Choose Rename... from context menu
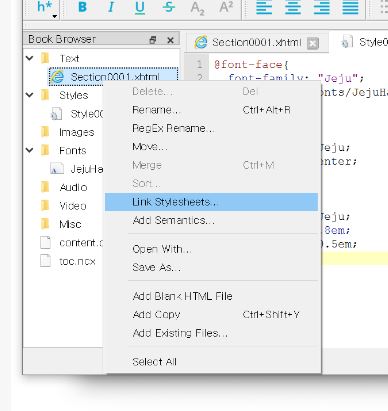Image resolution: width=388 pixels, height=411 pixels. [x=211, y=110]
